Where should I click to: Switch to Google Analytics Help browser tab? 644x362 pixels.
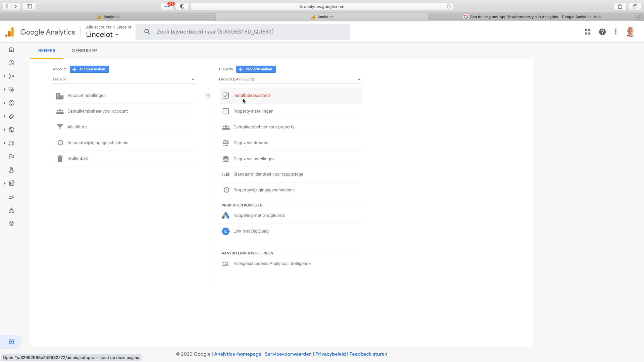[532, 17]
